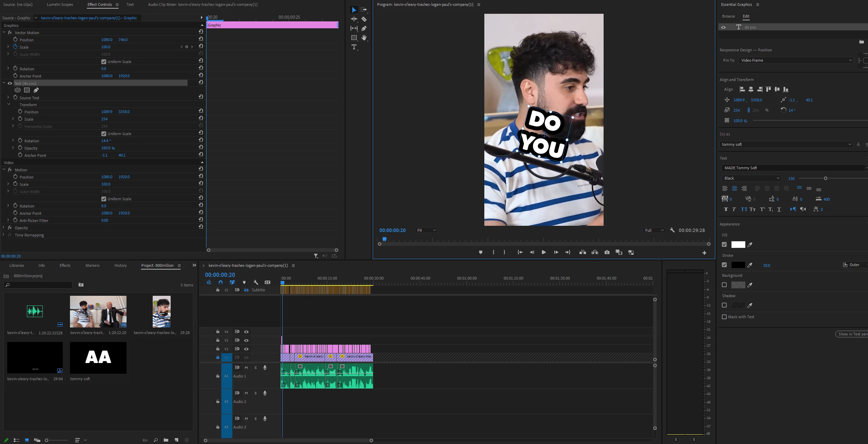868x444 pixels.
Task: Create ellipse mask under Text effect
Action: [x=18, y=90]
